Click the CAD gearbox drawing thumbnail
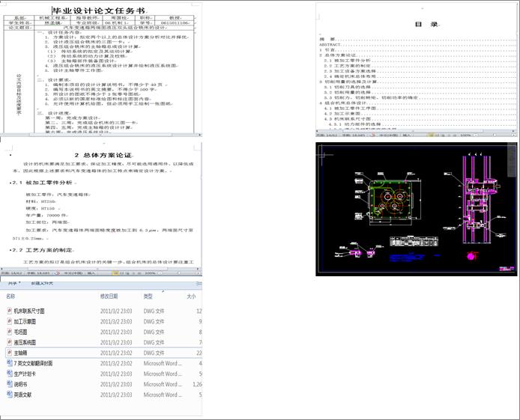Screen dimensions: 520x420 click(417, 209)
